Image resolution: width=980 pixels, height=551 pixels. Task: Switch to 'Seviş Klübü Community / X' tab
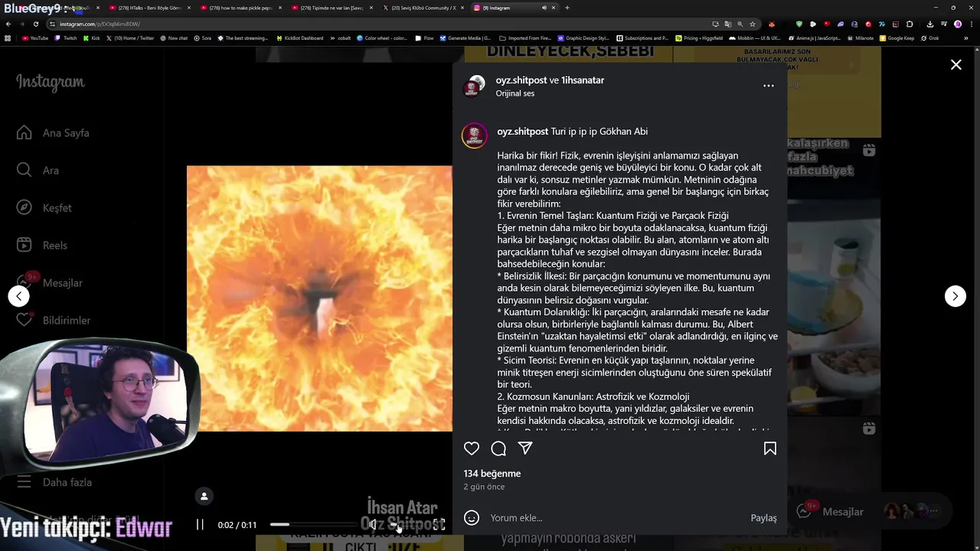click(x=423, y=8)
